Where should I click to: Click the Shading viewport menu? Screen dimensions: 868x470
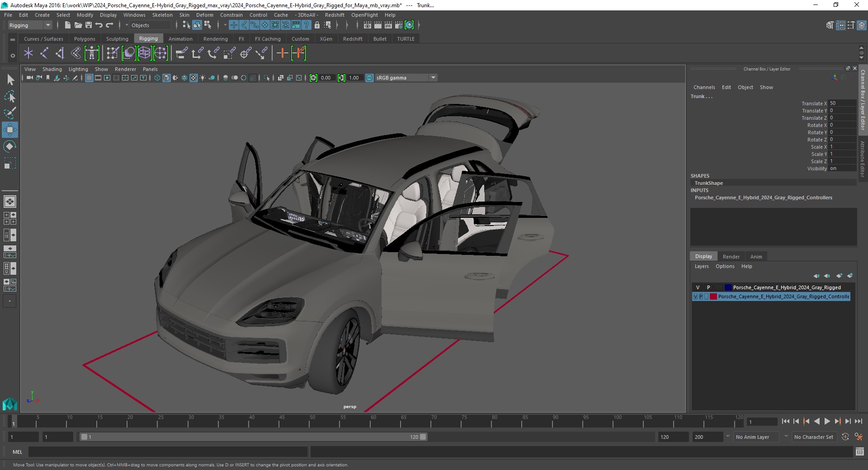(52, 69)
